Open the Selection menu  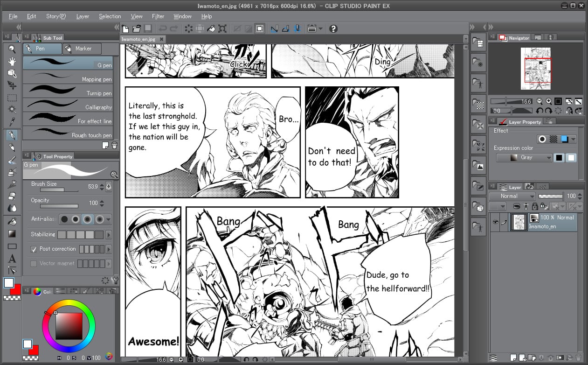point(110,16)
